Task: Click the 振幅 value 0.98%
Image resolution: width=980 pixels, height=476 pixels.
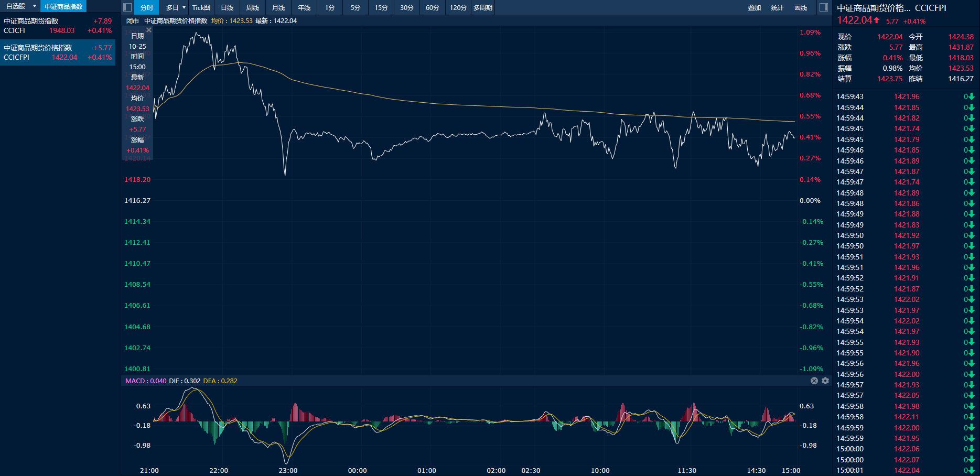Action: [x=892, y=68]
